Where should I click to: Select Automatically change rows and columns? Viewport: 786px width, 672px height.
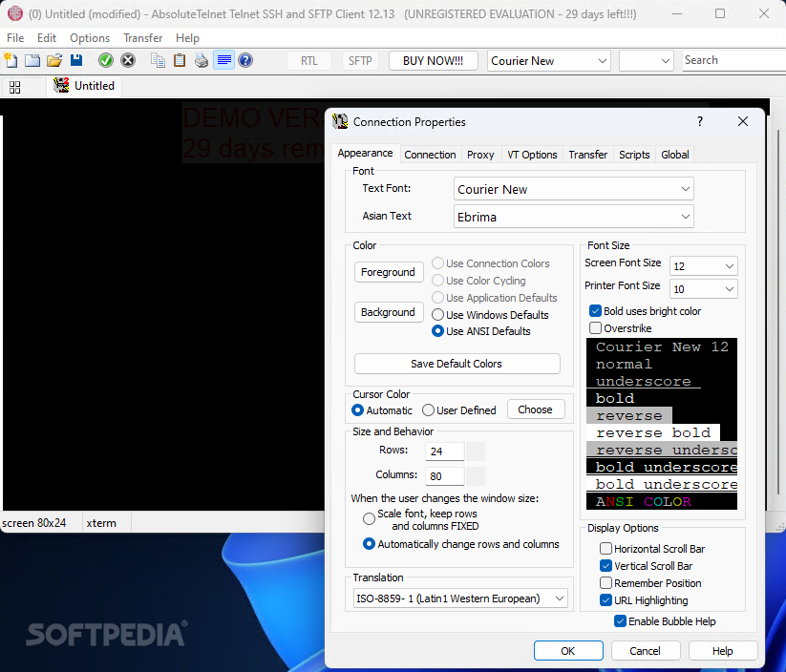(x=369, y=544)
